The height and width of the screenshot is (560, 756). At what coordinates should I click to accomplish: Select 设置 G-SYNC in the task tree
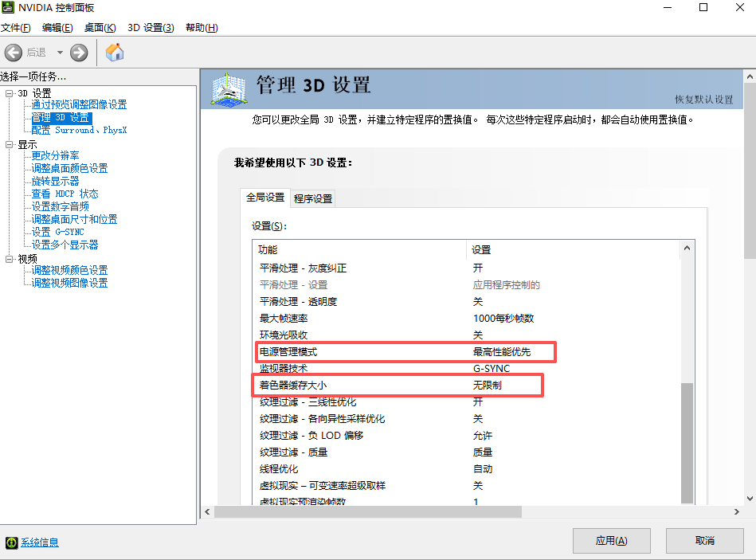point(57,232)
